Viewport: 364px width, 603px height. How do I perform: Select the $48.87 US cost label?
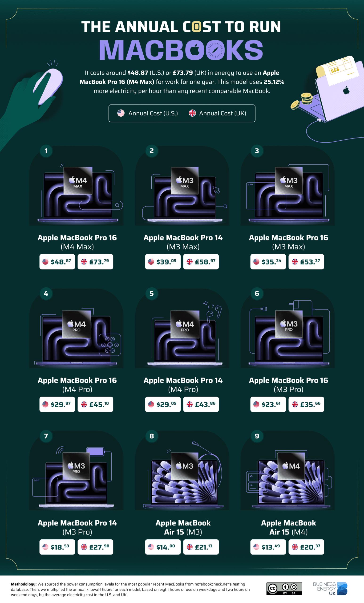pos(57,262)
